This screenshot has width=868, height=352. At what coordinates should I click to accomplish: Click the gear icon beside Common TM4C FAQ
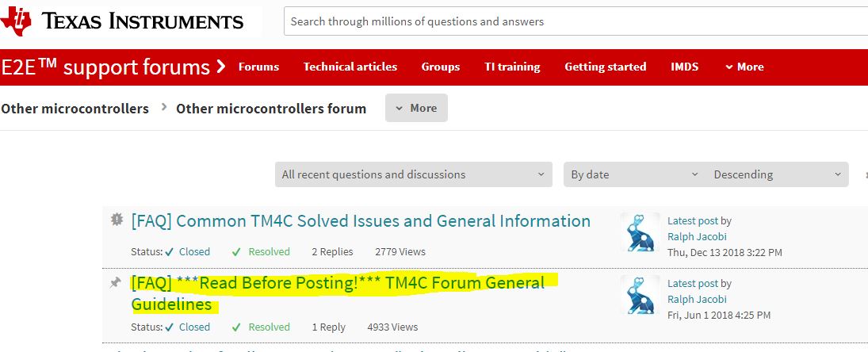coord(117,220)
